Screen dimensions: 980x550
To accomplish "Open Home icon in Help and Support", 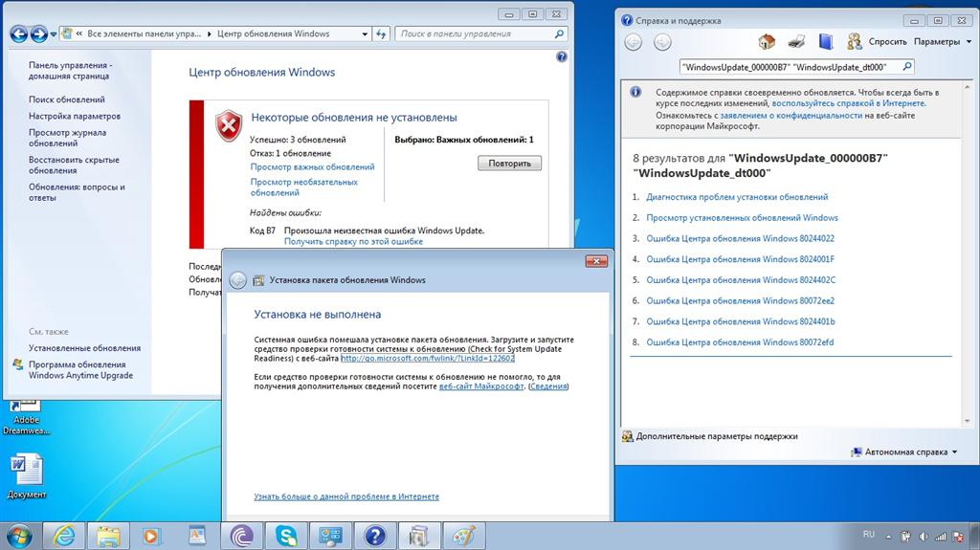I will [x=767, y=42].
